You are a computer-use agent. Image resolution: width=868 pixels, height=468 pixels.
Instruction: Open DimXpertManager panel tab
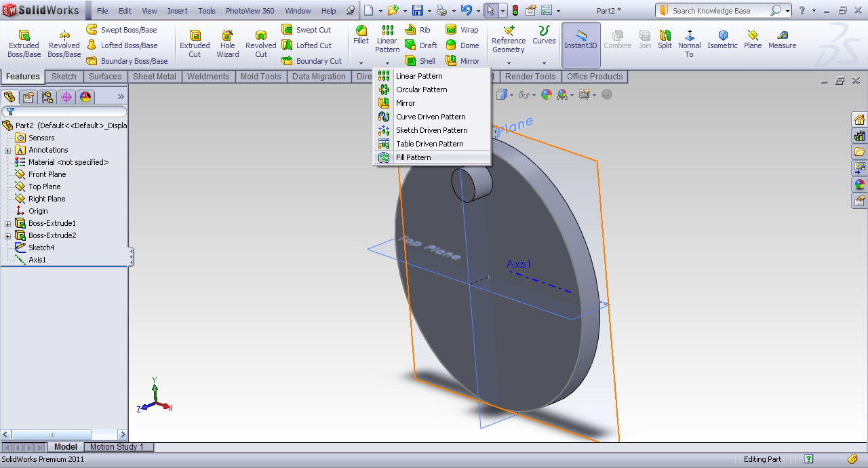66,97
